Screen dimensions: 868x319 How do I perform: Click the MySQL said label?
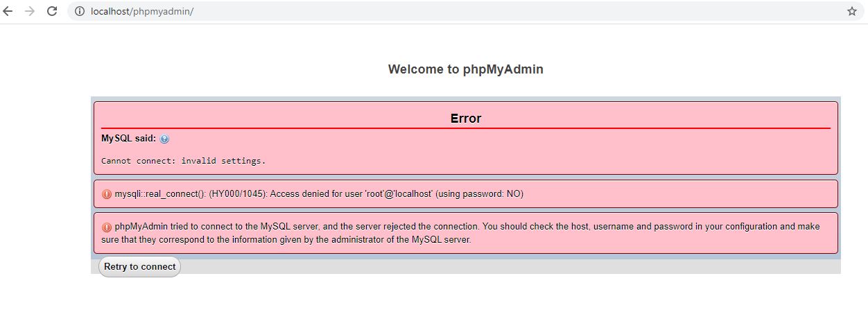click(129, 138)
